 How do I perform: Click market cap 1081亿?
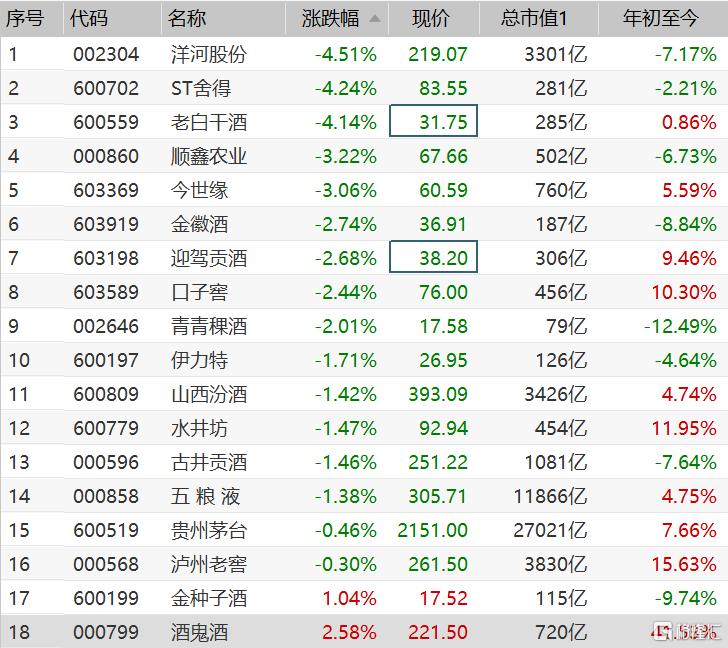click(x=556, y=462)
